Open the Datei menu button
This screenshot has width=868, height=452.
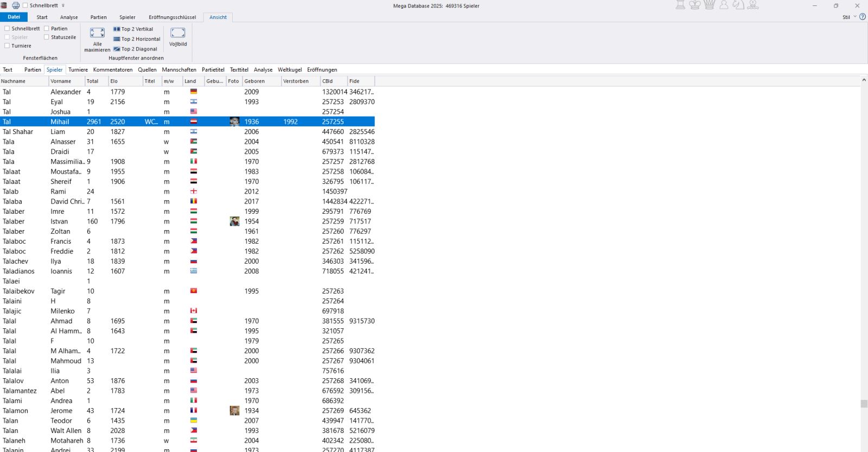(x=14, y=17)
